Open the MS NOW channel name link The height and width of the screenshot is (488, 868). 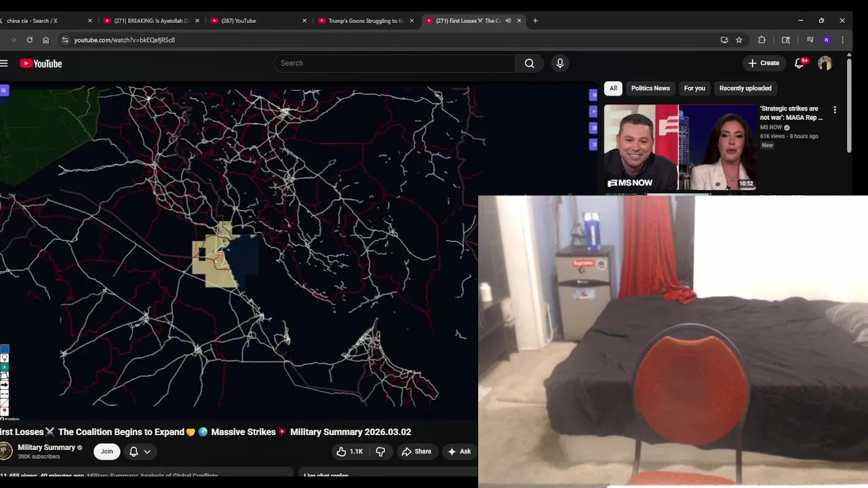coord(771,127)
